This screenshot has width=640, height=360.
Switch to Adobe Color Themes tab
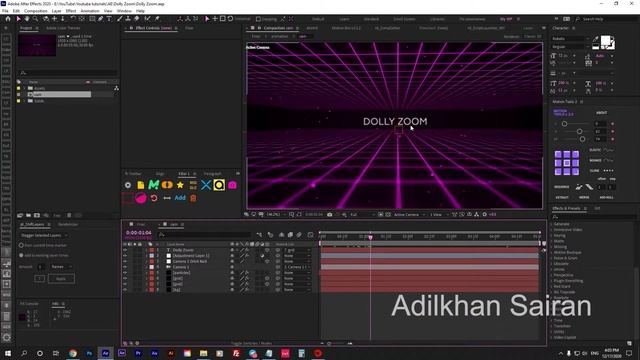tap(63, 28)
